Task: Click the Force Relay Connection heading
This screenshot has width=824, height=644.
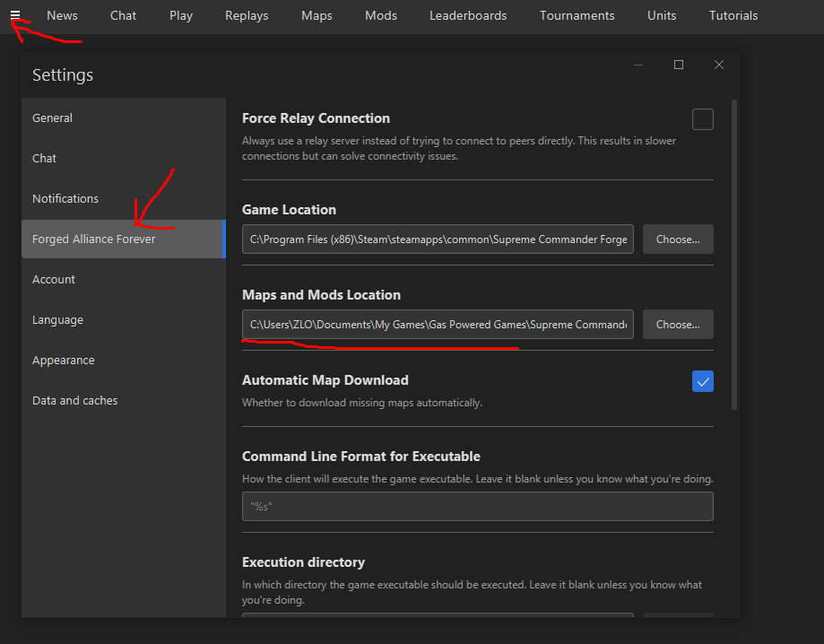Action: (316, 118)
